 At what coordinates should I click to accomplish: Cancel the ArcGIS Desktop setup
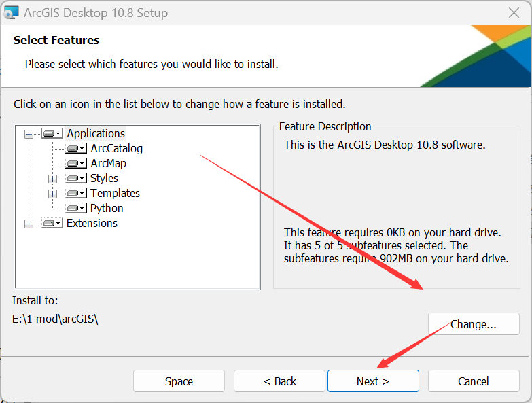(x=474, y=381)
